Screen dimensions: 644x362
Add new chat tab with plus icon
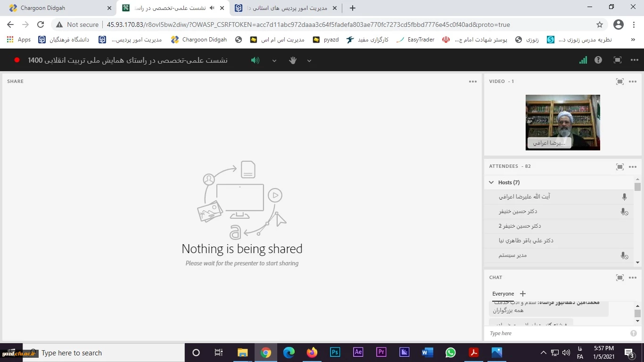522,294
